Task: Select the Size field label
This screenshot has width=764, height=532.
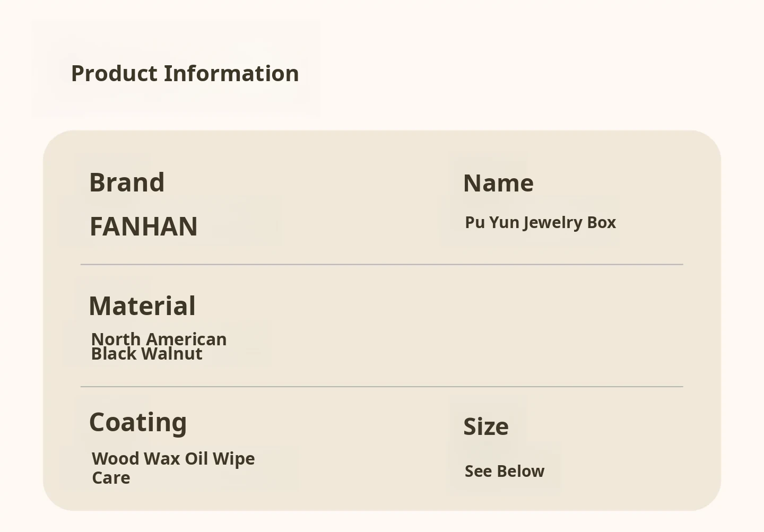Action: click(x=486, y=427)
